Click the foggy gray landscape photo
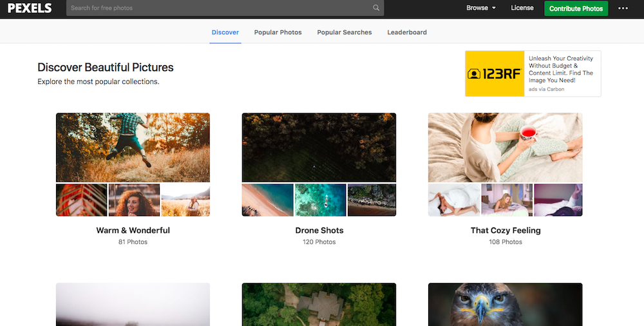Screen dimensions: 644x326 point(133,304)
